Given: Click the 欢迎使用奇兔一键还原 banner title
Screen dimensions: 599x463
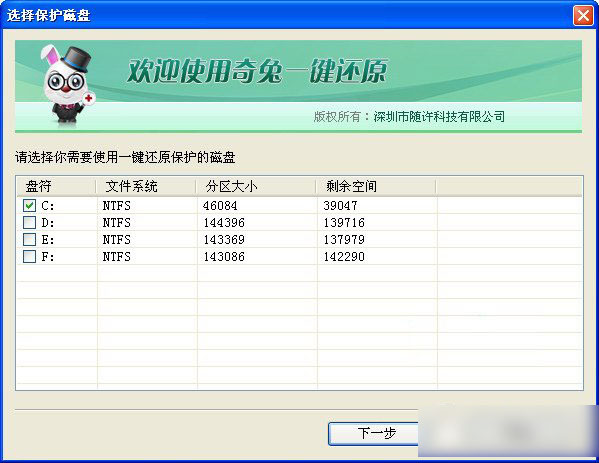Looking at the screenshot, I should (257, 71).
